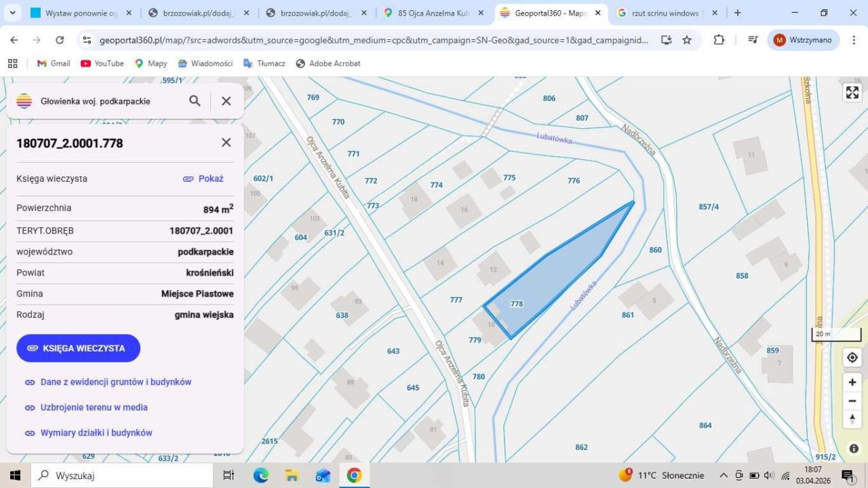868x488 pixels.
Task: Click the search magnifier in map panel
Action: point(195,101)
